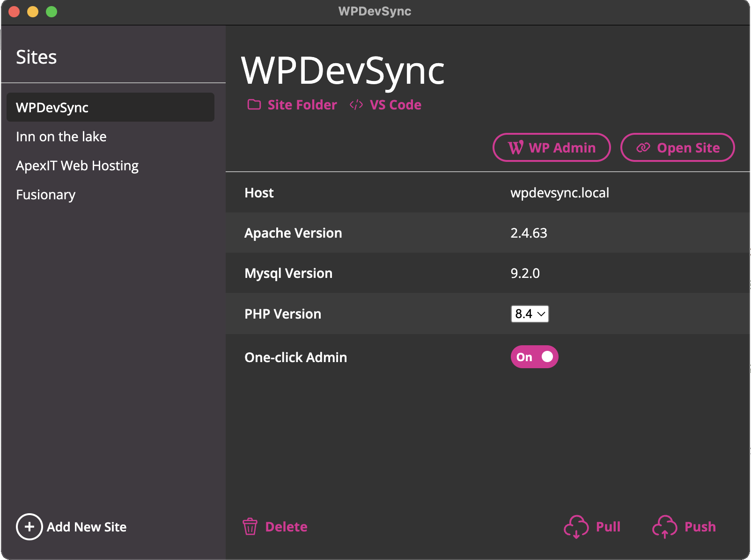This screenshot has height=560, width=751.
Task: Click the red close window button
Action: (14, 12)
